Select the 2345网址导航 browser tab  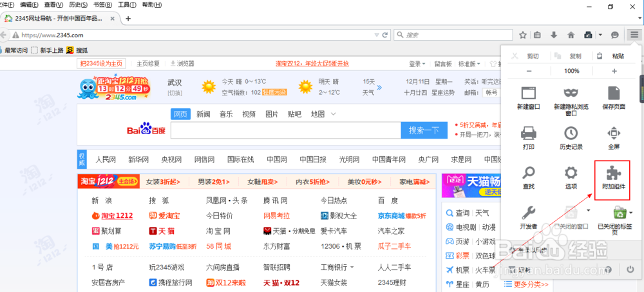pos(61,19)
